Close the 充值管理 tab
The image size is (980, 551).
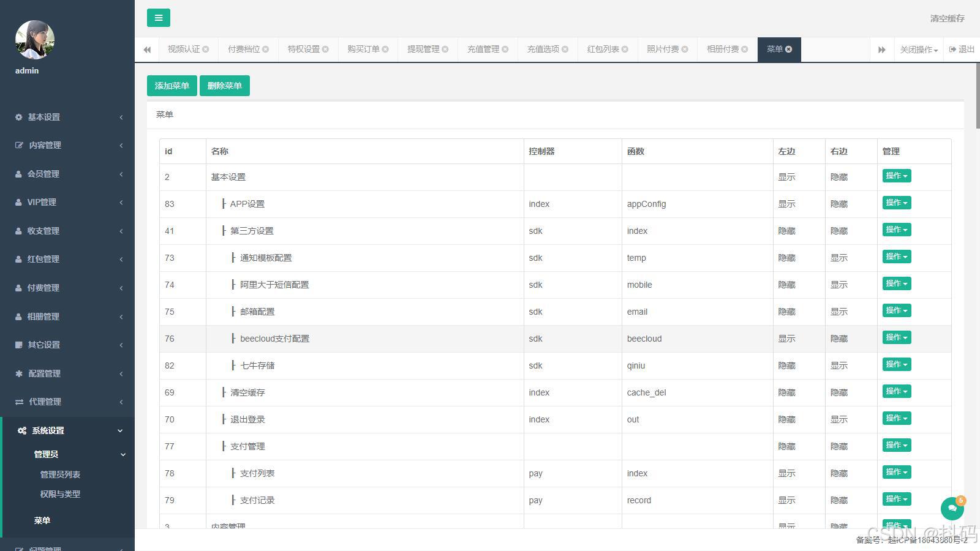click(505, 50)
